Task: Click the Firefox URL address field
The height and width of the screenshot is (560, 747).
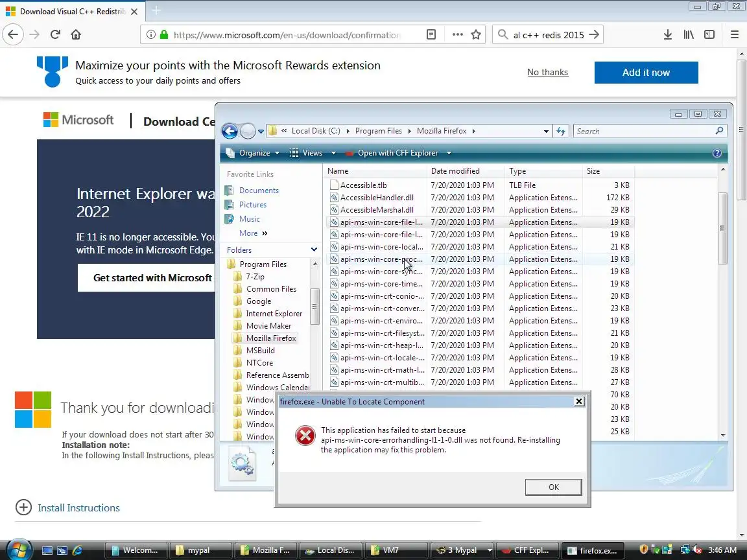Action: 287,35
